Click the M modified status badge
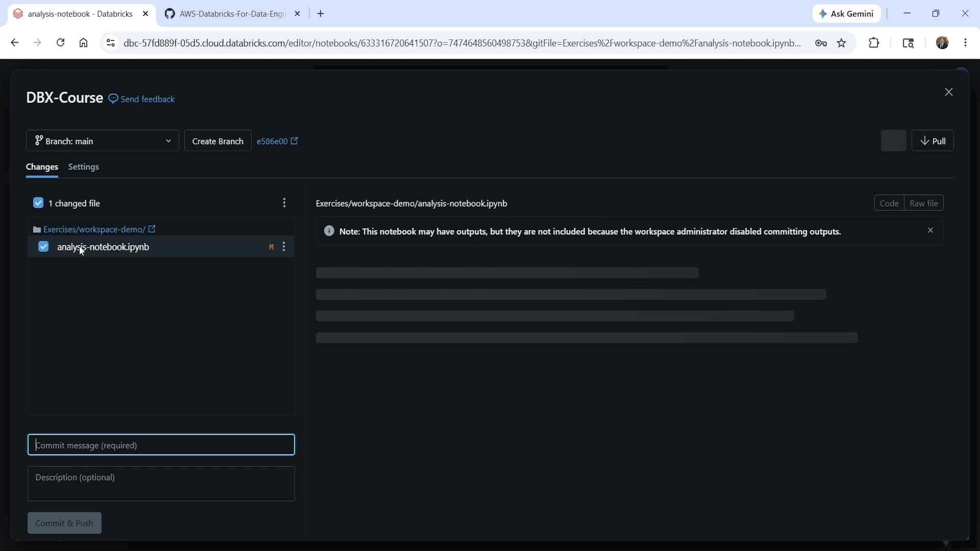This screenshot has height=551, width=980. pos(272,247)
